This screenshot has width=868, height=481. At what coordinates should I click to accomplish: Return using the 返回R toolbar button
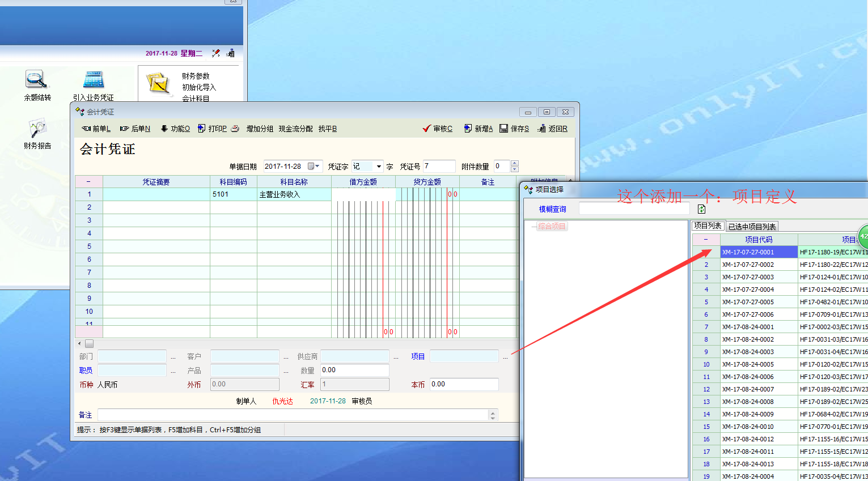tap(552, 129)
